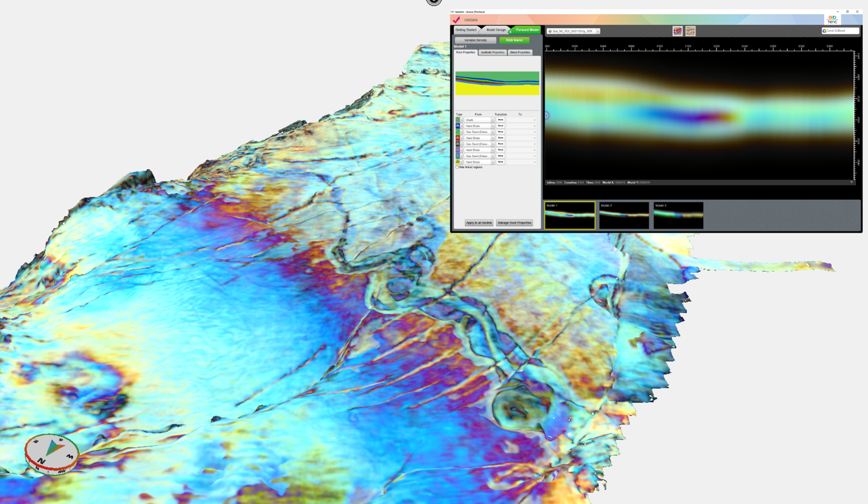Image resolution: width=868 pixels, height=504 pixels.
Task: Click None transition button in Chalk row
Action: [x=501, y=120]
